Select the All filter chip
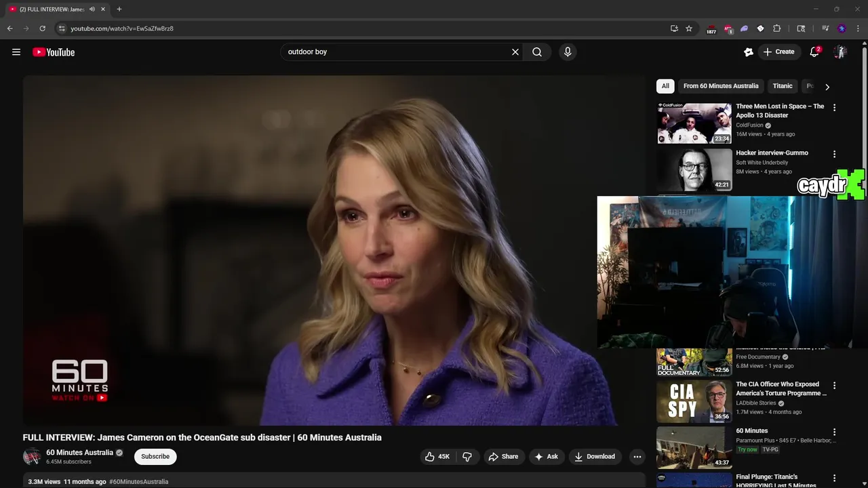 point(665,86)
